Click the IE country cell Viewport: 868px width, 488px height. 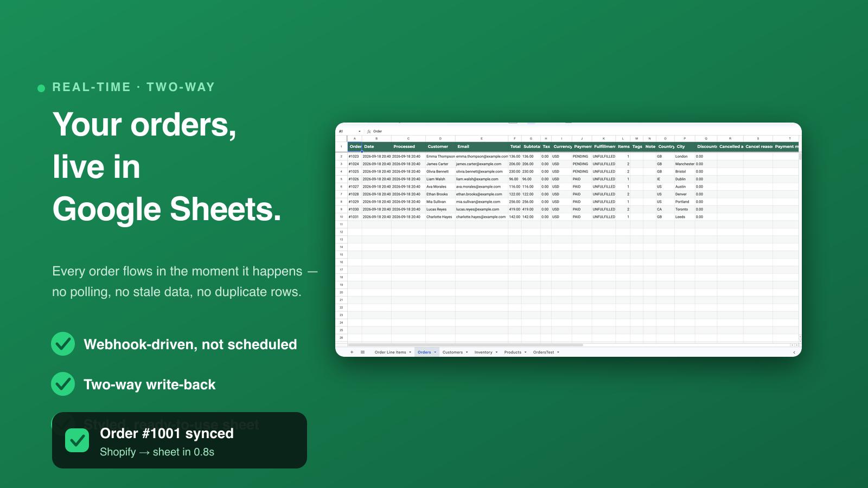tap(665, 179)
